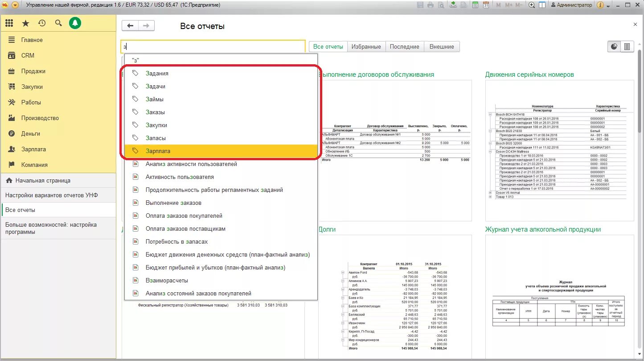644x361 pixels.
Task: Open Больше возможностей: настройка программы
Action: pyautogui.click(x=58, y=228)
